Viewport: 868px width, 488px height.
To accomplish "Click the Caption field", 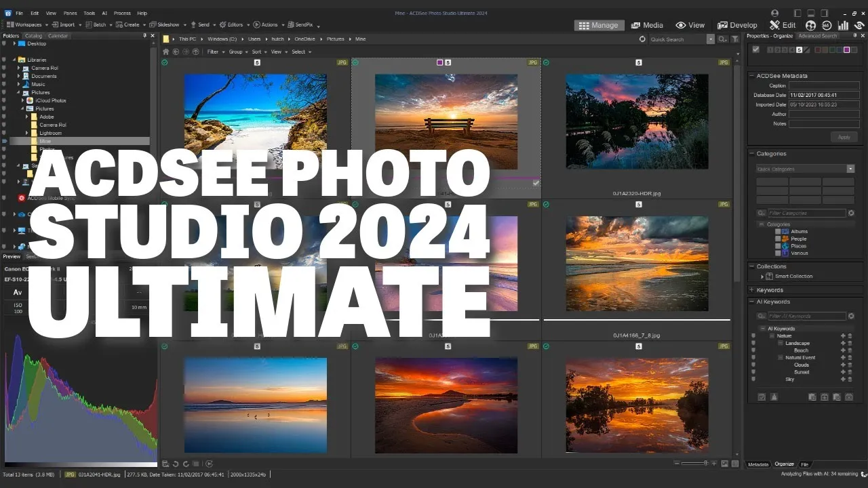I will coord(824,86).
